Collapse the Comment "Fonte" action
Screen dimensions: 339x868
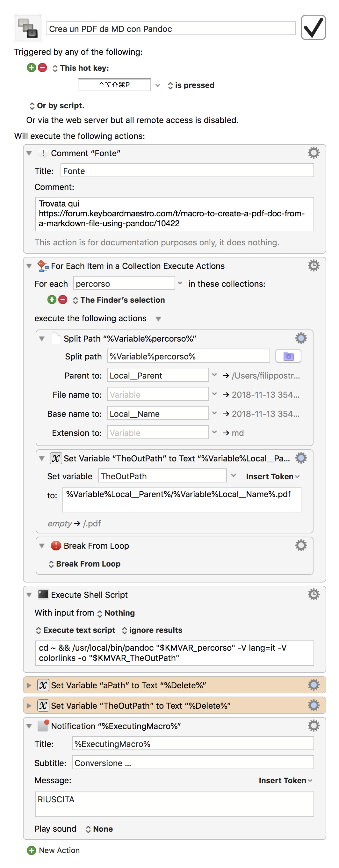pyautogui.click(x=29, y=153)
